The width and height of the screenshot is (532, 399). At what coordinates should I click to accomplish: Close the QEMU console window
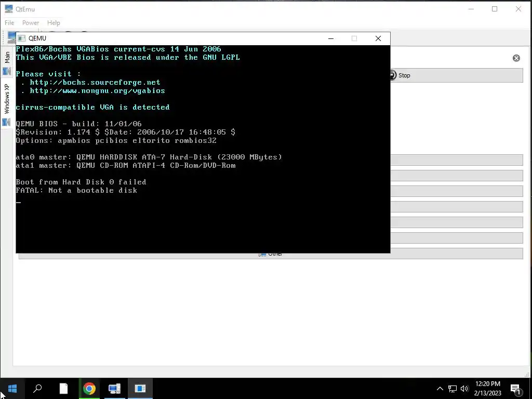(378, 38)
